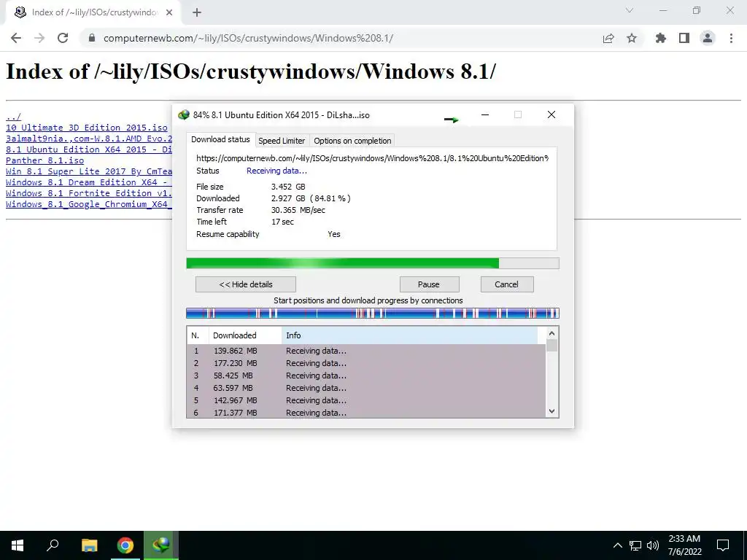747x560 pixels.
Task: Close the IDM download dialog
Action: pyautogui.click(x=551, y=114)
